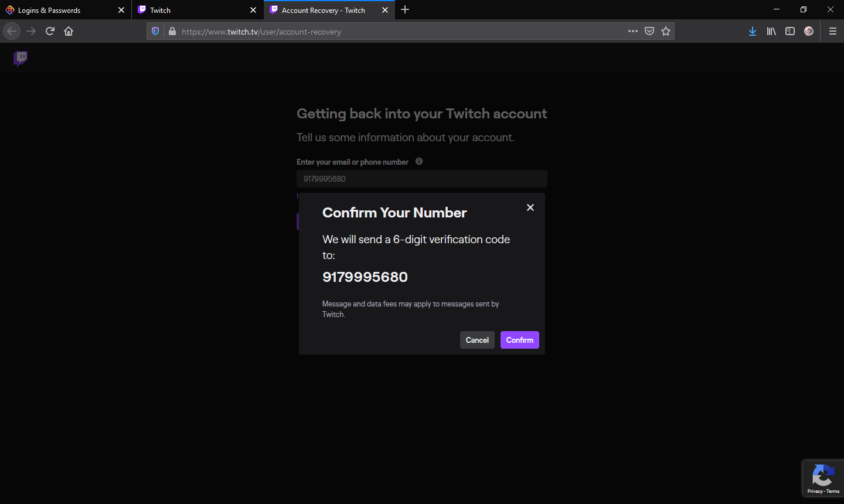Go back to previous page

pos(12,31)
